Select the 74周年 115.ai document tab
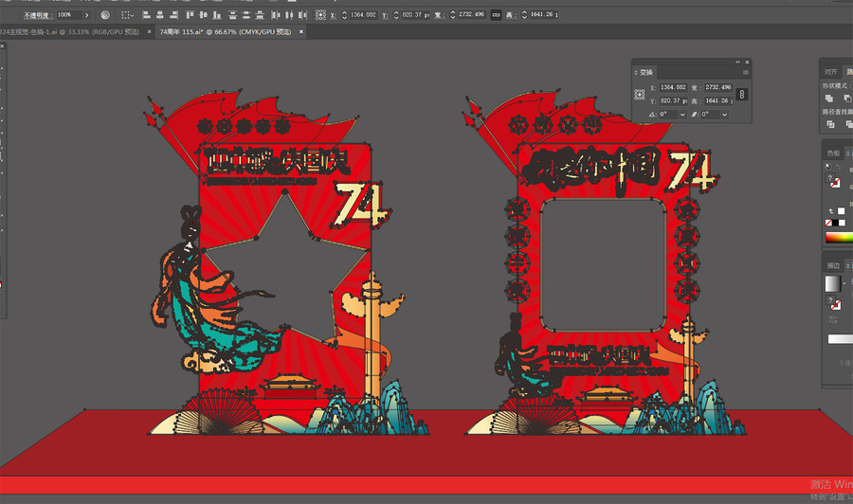This screenshot has height=504, width=853. click(x=226, y=32)
